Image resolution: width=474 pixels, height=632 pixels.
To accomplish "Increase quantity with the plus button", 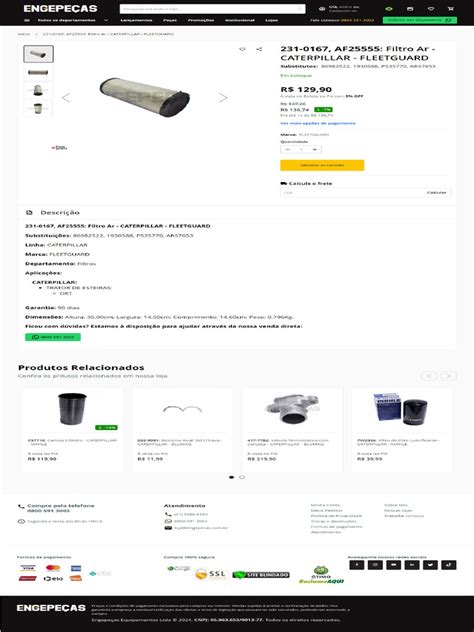I will point(314,150).
